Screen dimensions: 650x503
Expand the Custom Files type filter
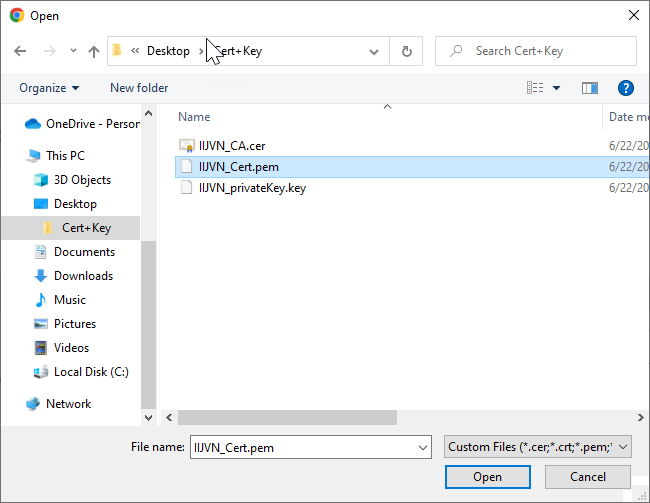(x=538, y=447)
